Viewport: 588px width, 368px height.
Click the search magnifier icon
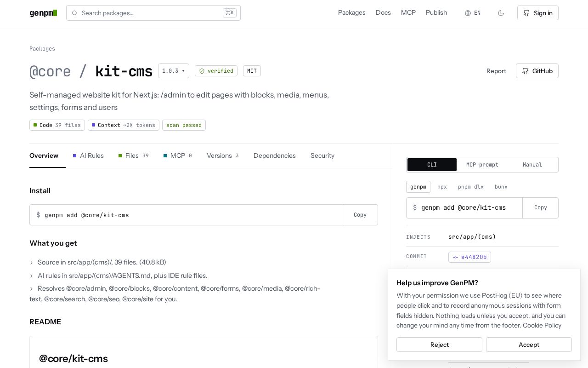point(74,13)
